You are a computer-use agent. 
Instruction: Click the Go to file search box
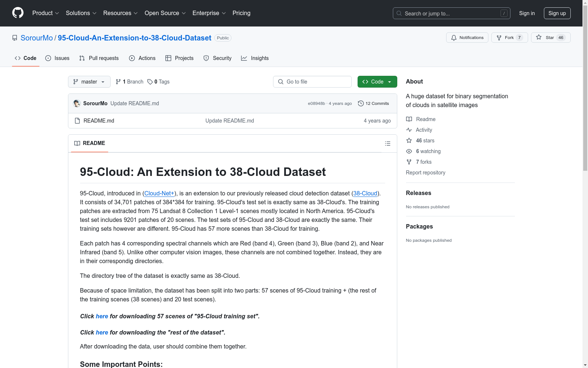(x=312, y=82)
